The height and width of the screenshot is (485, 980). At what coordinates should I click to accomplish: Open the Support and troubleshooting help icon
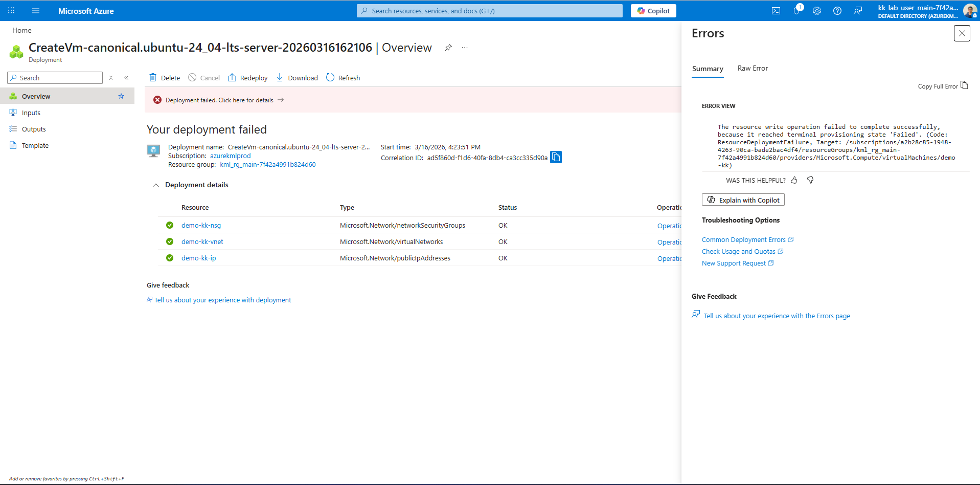click(837, 11)
